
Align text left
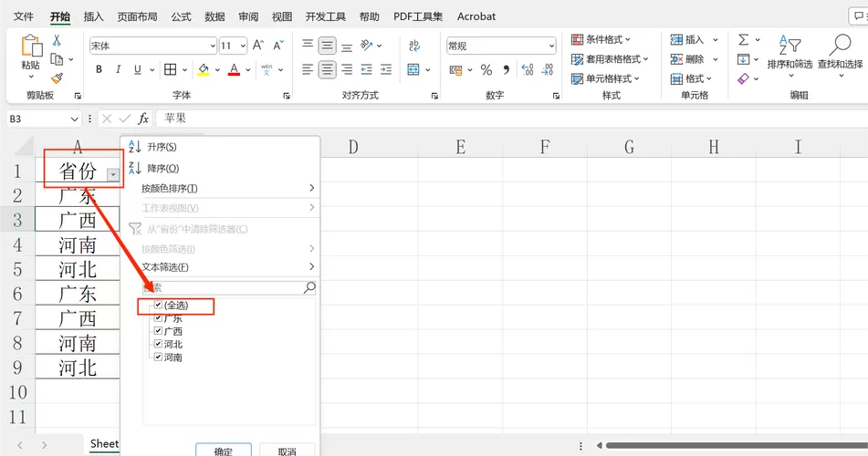click(308, 69)
